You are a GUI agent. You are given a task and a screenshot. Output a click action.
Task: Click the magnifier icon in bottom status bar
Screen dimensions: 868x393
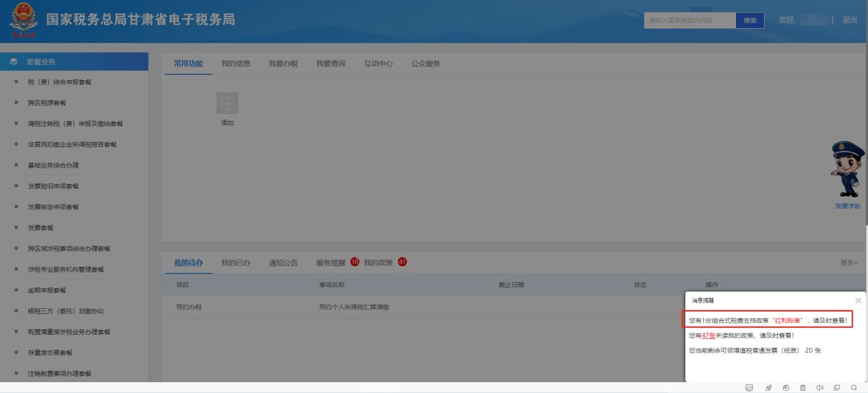click(854, 388)
